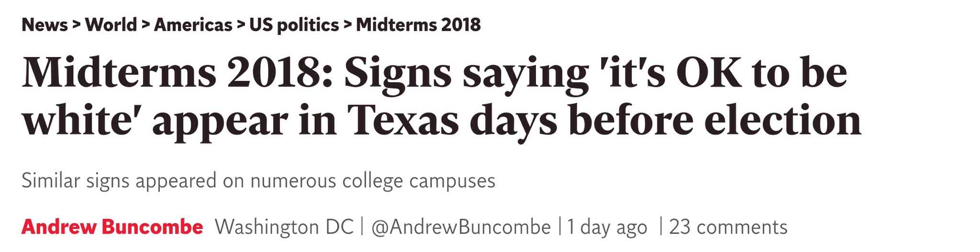The width and height of the screenshot is (980, 252).
Task: Select the Americas breadcrumb link
Action: [x=193, y=24]
